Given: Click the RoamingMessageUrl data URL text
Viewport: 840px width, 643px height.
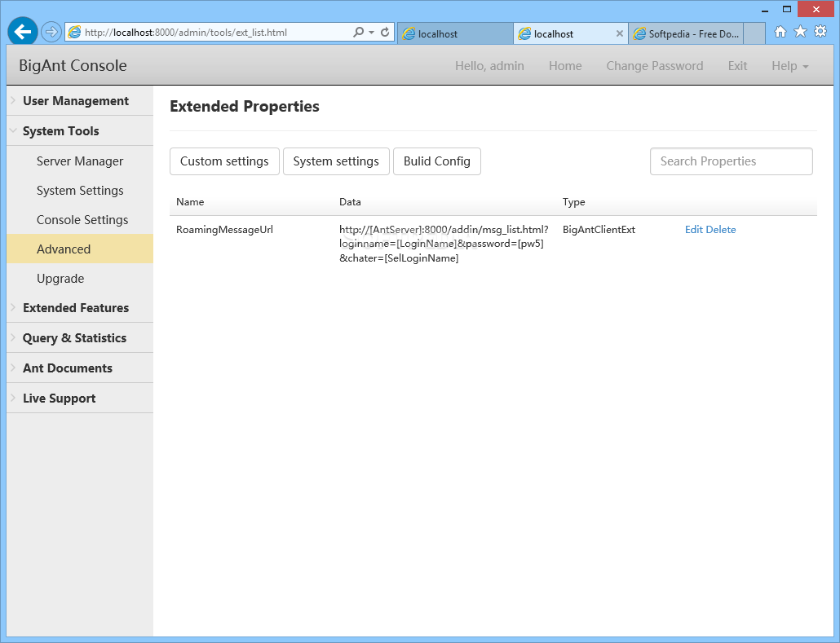Looking at the screenshot, I should coord(444,244).
